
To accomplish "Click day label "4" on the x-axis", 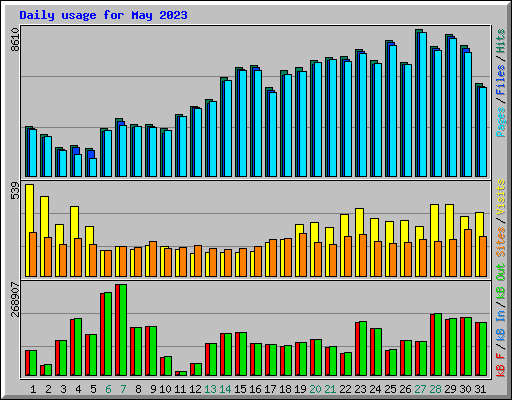I will coord(78,389).
